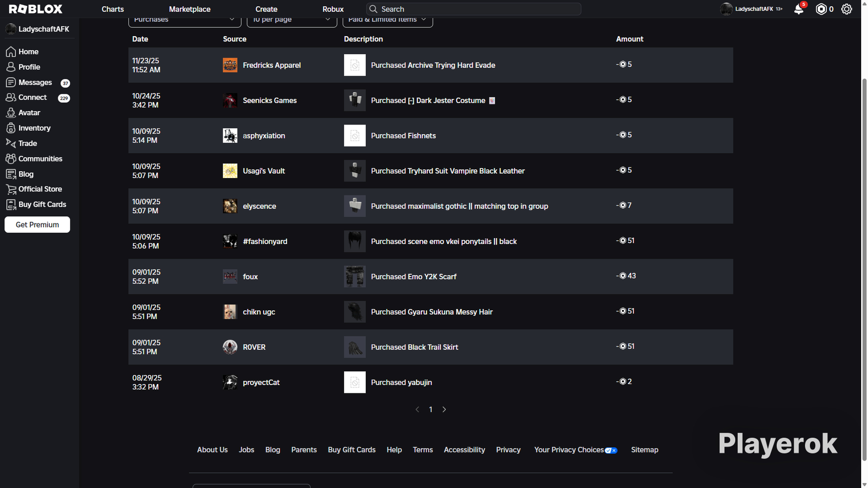Open the Terms footer link
Viewport: 868px width, 488px height.
pos(423,450)
